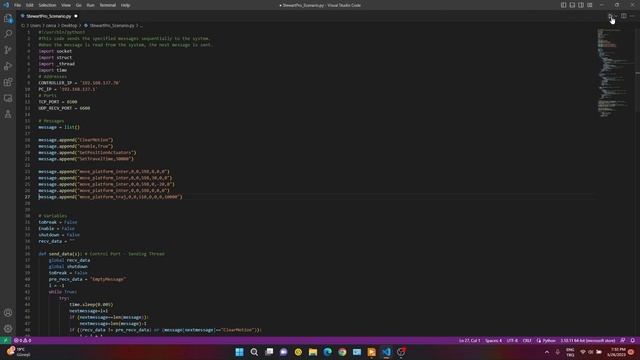
Task: Change CRLF end of line sequence
Action: tap(527, 340)
